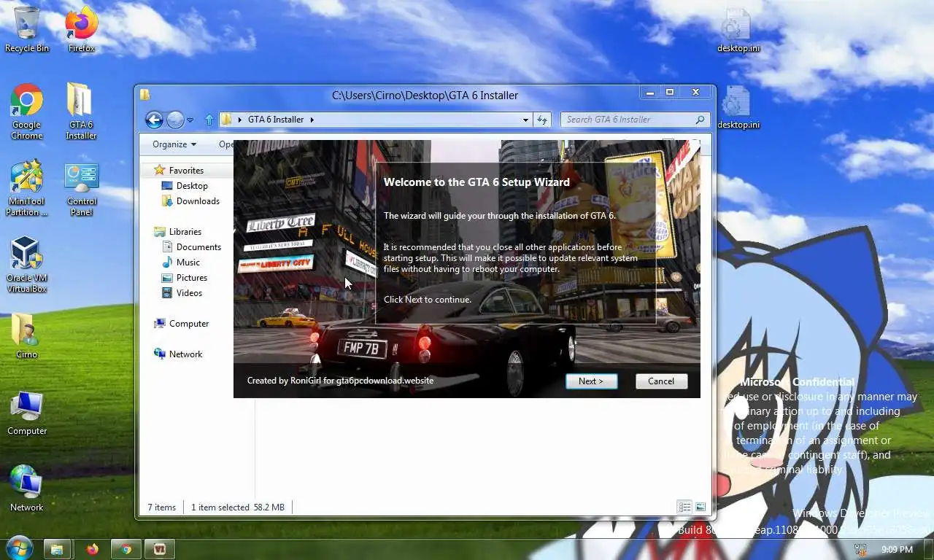Screen dimensions: 934x560
Task: Click '1 item selected 58.2 MB' status text
Action: point(238,507)
